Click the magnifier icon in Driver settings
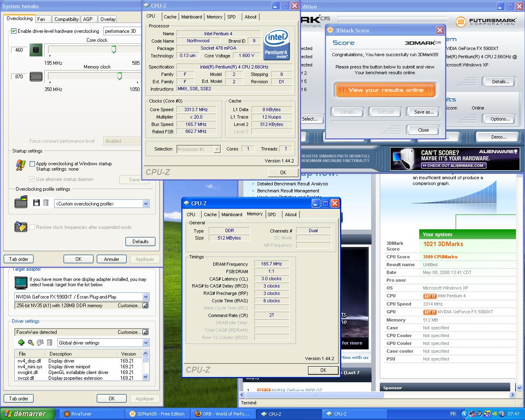Screen dimensions: 525x420 pos(31,342)
